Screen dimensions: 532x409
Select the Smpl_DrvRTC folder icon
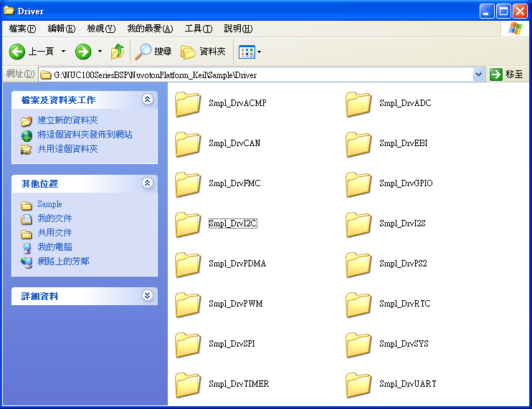coord(358,304)
